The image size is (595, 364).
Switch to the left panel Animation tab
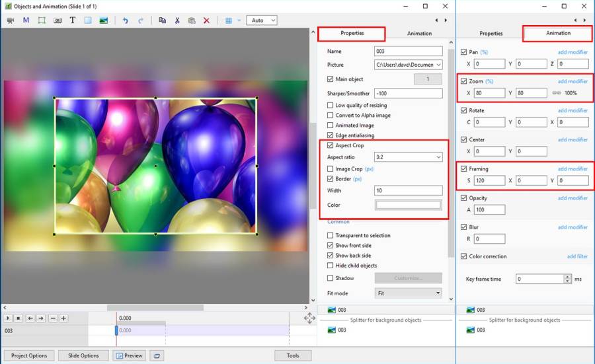pyautogui.click(x=419, y=34)
